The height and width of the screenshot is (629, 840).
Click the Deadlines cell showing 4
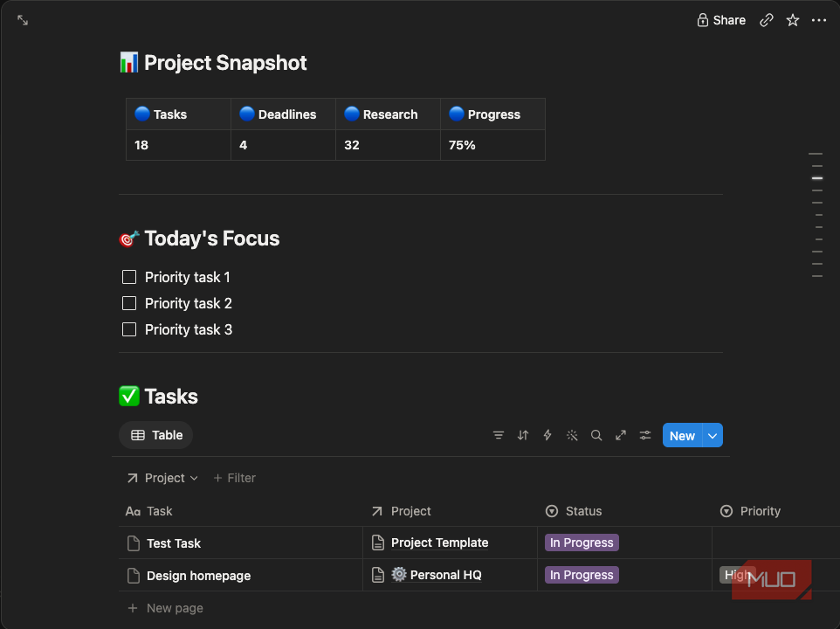coord(284,145)
